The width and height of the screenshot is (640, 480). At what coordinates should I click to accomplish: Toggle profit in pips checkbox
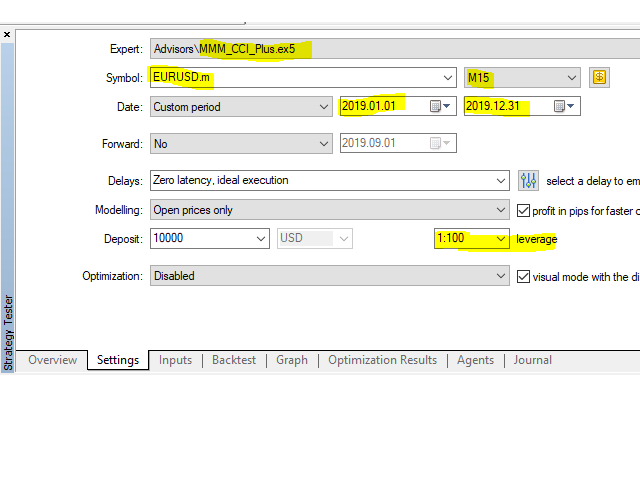[x=523, y=211]
